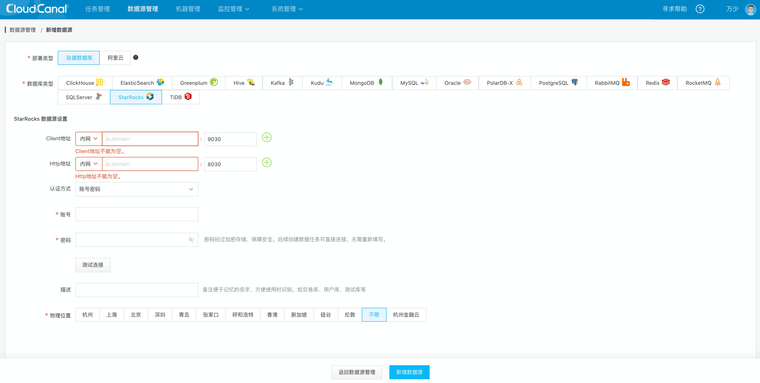This screenshot has height=383, width=760.
Task: Select MongoDB database type
Action: [367, 83]
